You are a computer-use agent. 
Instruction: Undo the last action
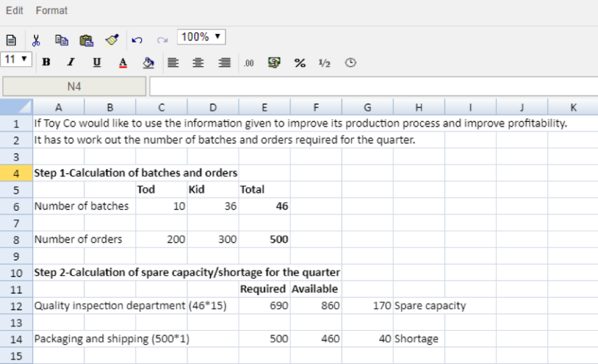pos(137,40)
